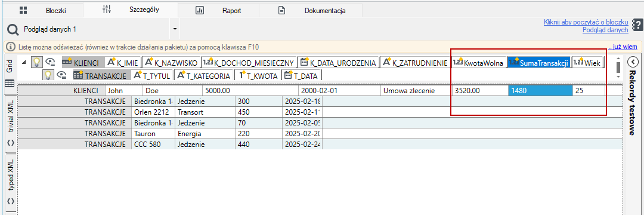
Task: Select the Orlen 2212 transaction title cell
Action: tap(154, 112)
